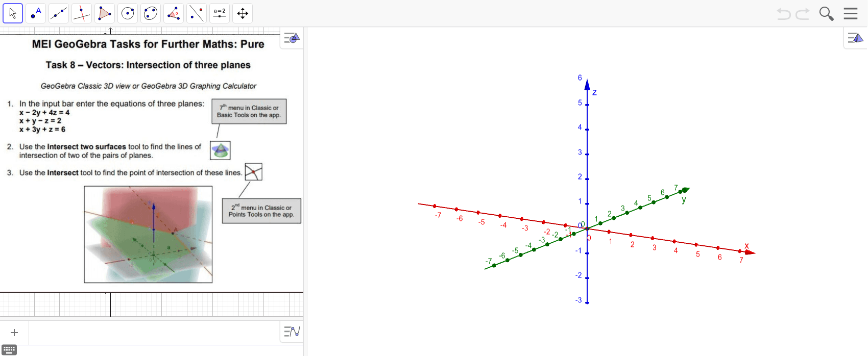Click step 3 text about point of intersection
Image resolution: width=868 pixels, height=357 pixels.
click(x=131, y=173)
